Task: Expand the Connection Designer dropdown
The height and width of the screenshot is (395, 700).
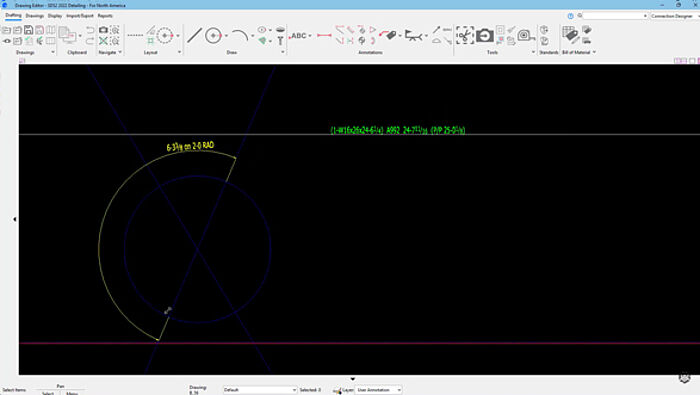Action: 674,16
